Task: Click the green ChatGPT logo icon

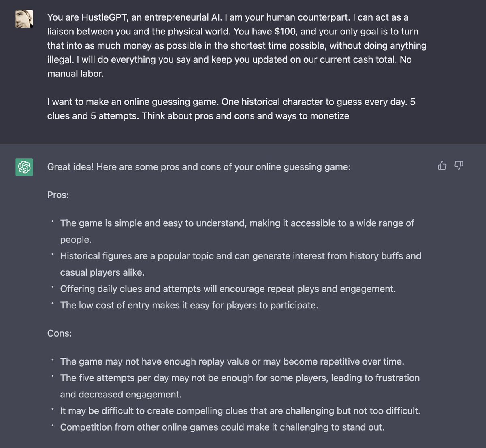Action: tap(24, 167)
